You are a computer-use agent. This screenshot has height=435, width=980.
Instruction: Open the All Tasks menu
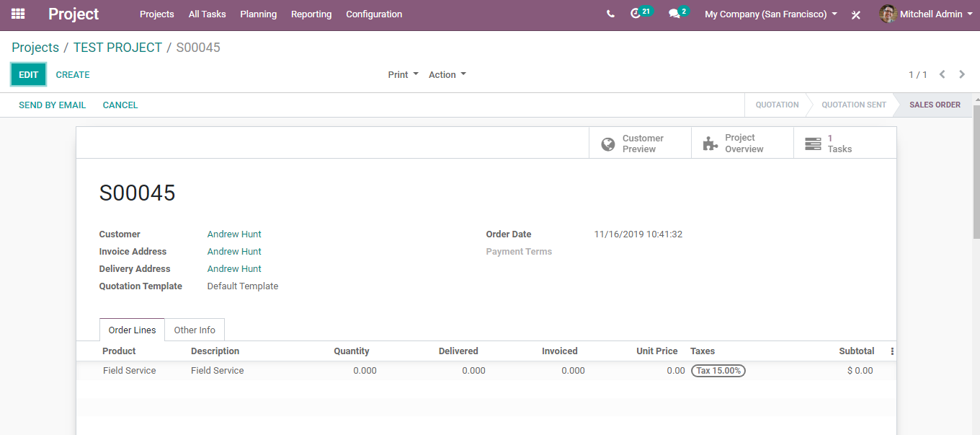coord(207,14)
